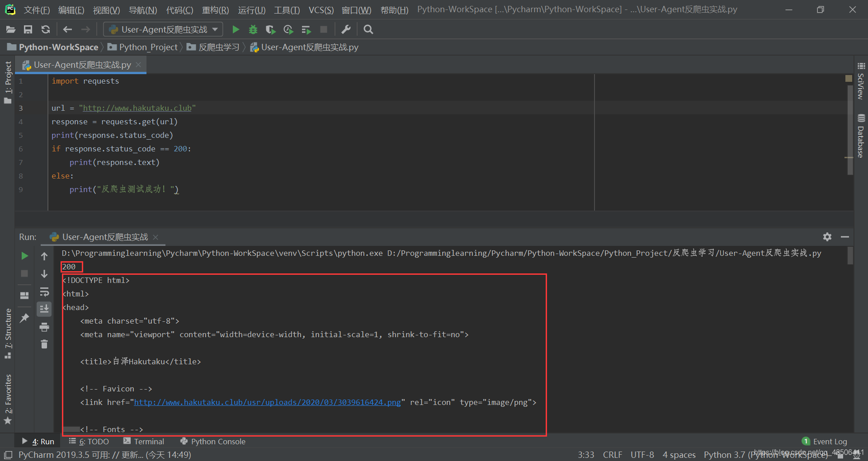Open 代码(C) menu

(179, 10)
